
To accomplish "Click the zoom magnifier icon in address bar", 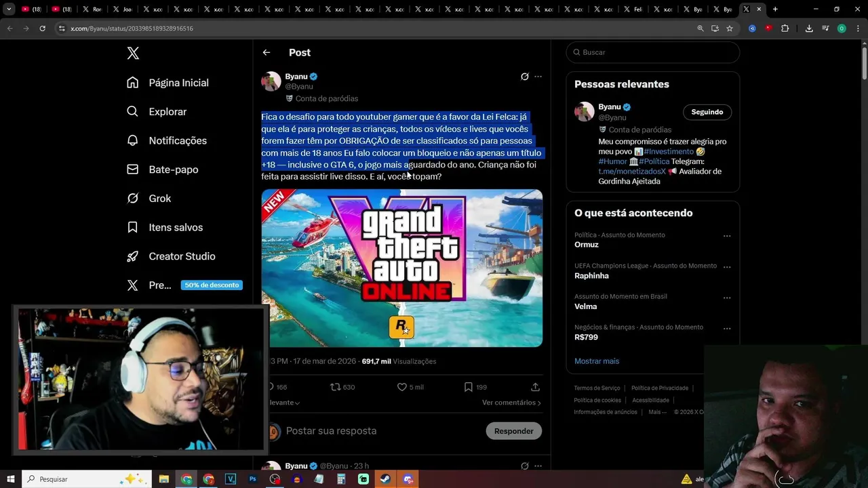I will tap(701, 28).
